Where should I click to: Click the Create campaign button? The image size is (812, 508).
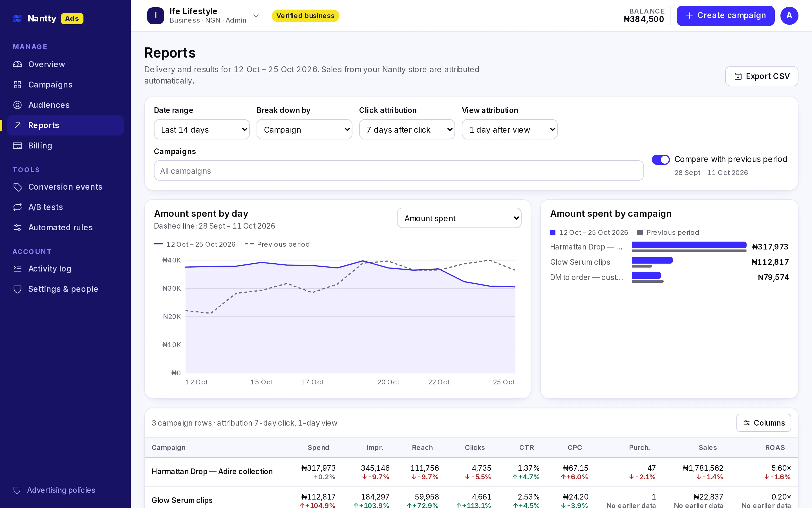click(725, 16)
